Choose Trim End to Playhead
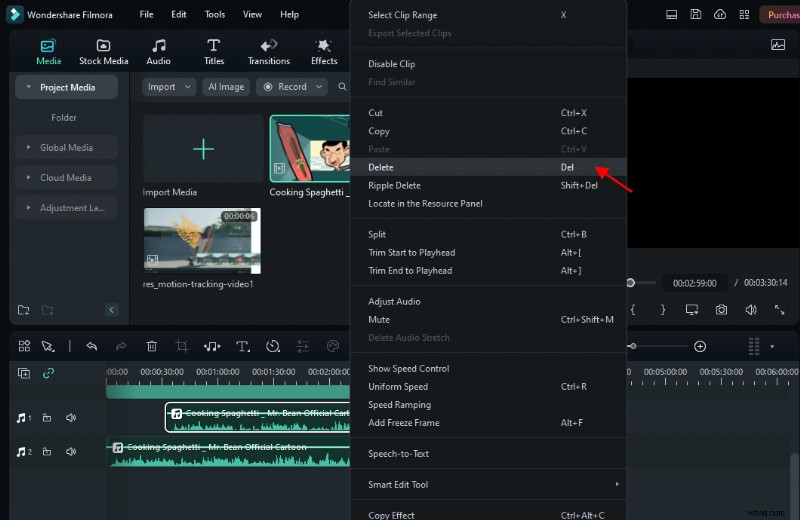Image resolution: width=800 pixels, height=520 pixels. (488, 270)
